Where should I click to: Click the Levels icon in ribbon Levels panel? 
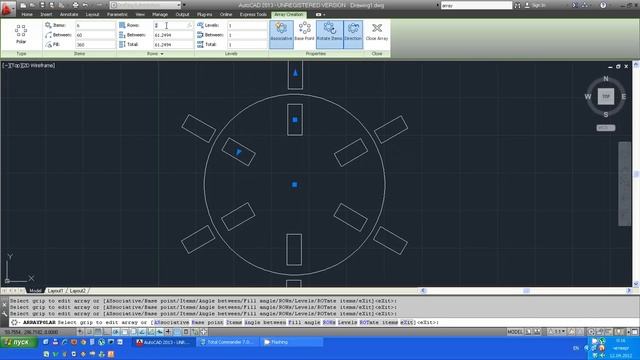[x=200, y=25]
